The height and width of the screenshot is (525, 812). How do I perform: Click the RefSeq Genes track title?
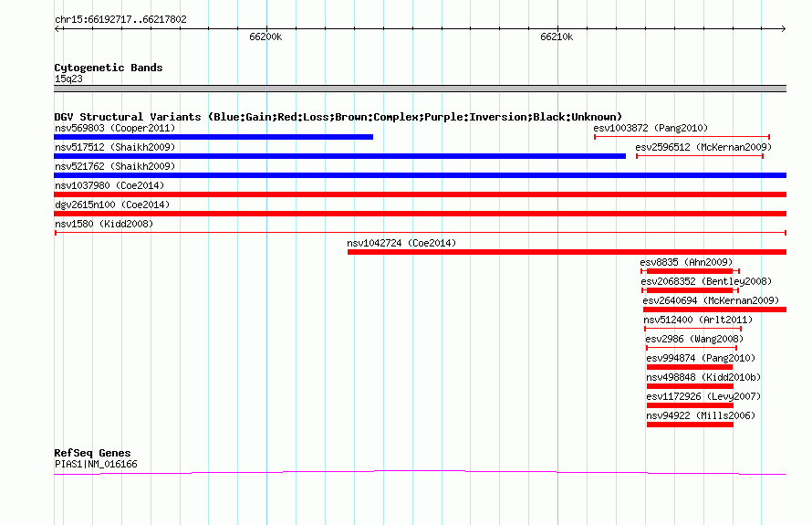(x=92, y=453)
